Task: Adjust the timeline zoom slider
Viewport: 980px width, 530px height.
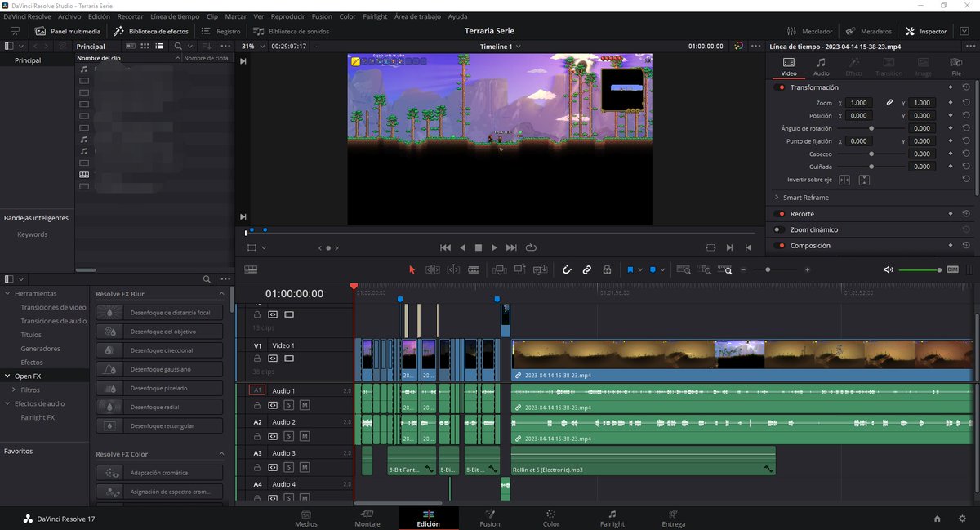Action: click(x=768, y=269)
